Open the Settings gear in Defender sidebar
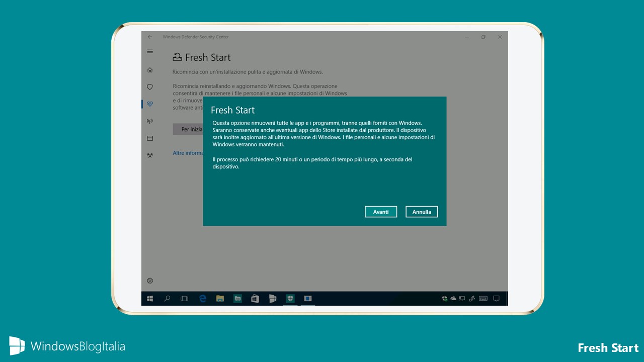Viewport: 644px width, 362px height. [x=150, y=281]
